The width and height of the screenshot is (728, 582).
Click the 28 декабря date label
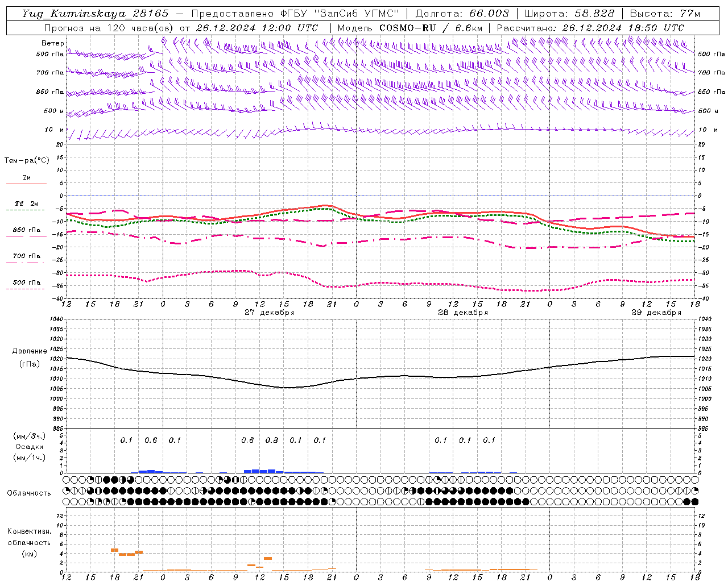click(462, 313)
